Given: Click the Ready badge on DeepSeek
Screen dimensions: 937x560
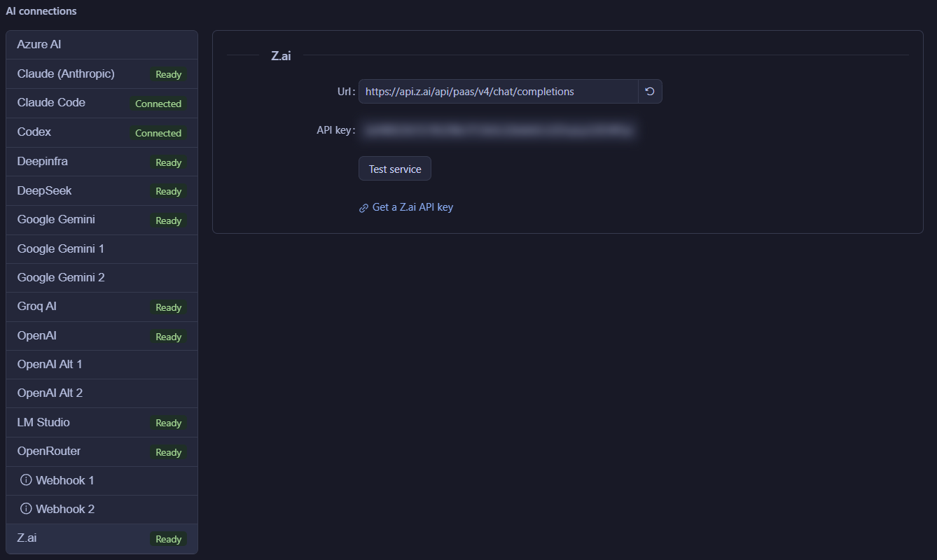Looking at the screenshot, I should pos(169,191).
